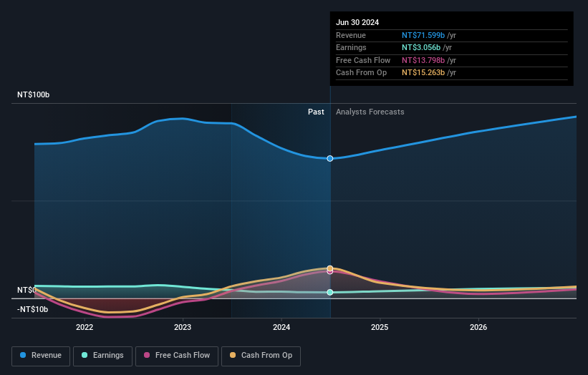Select the 2025 x-axis label
Viewport: 588px width, 375px height.
click(380, 327)
